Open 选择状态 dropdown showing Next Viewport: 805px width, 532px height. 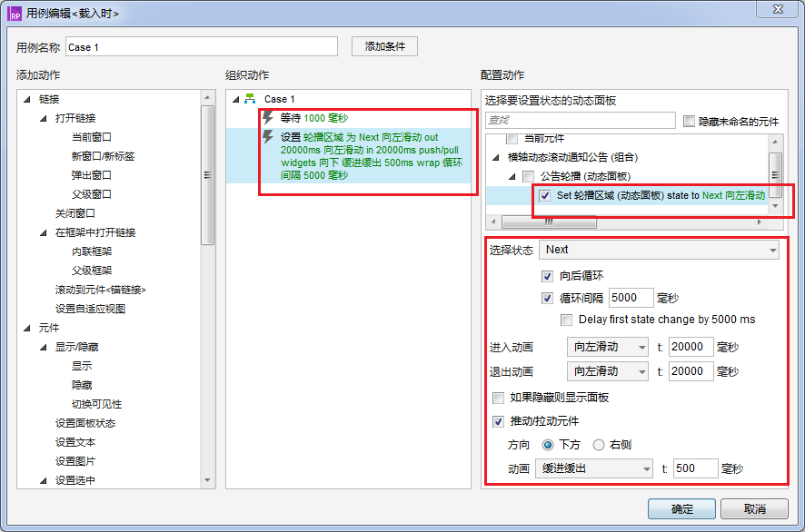[x=660, y=250]
